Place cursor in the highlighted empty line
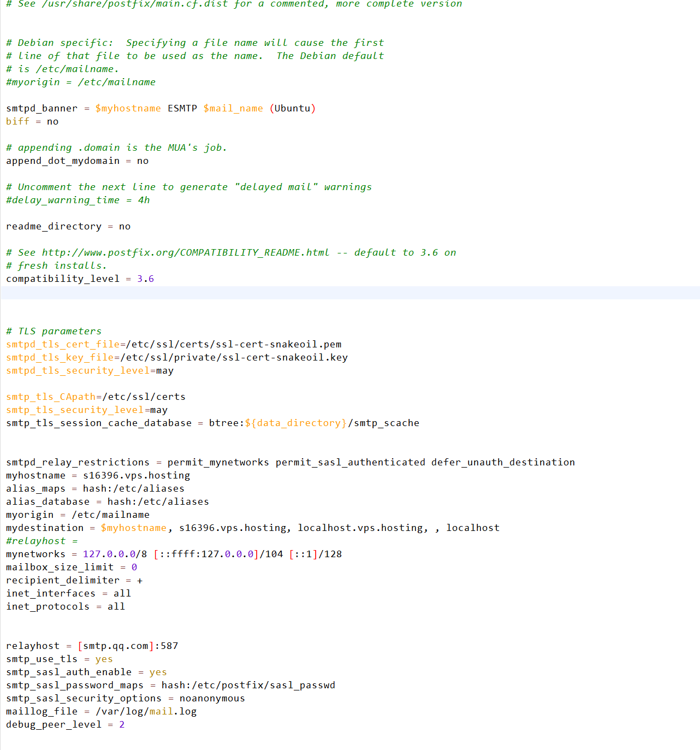This screenshot has height=750, width=700. 350,293
